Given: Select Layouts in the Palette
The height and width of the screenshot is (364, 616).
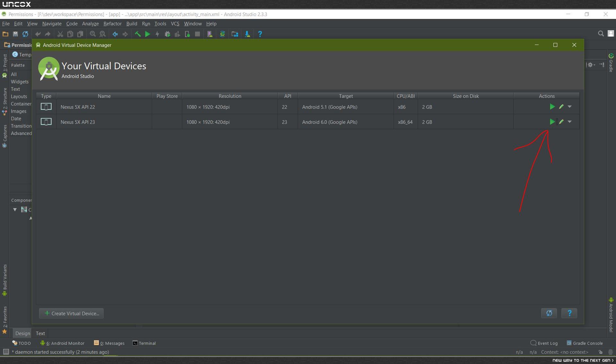Looking at the screenshot, I should 19,97.
